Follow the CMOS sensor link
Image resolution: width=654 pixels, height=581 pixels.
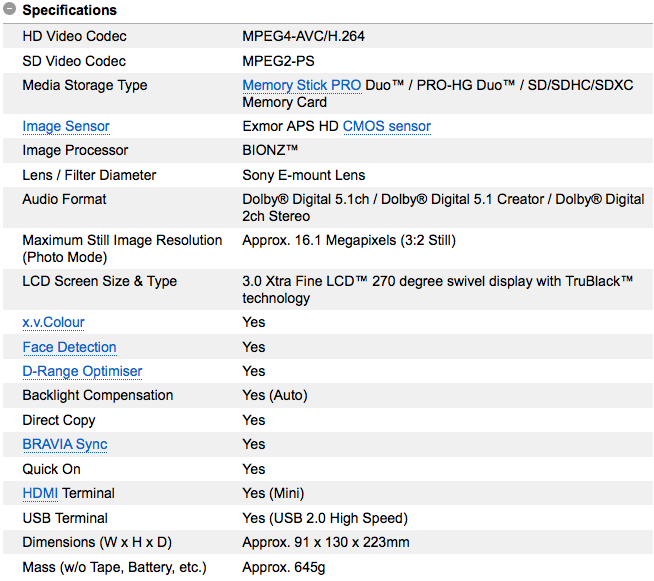(x=387, y=126)
